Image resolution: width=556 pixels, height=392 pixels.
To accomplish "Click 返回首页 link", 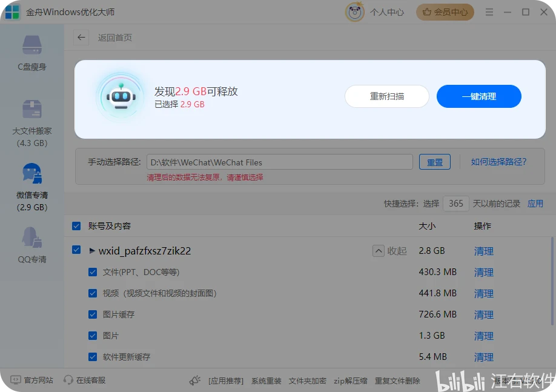I will 115,38.
